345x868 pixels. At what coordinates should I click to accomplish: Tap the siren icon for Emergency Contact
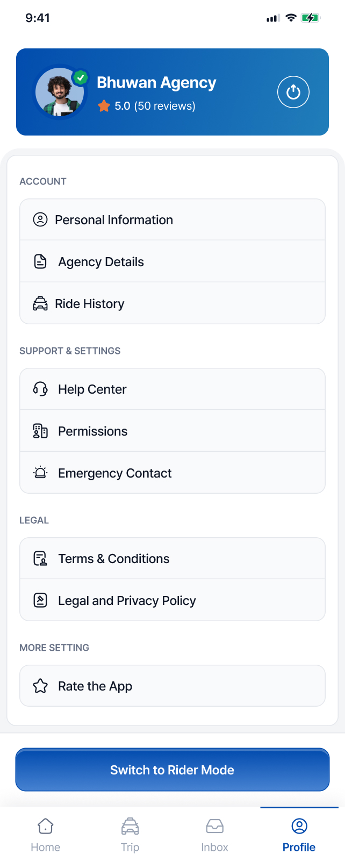tap(40, 473)
